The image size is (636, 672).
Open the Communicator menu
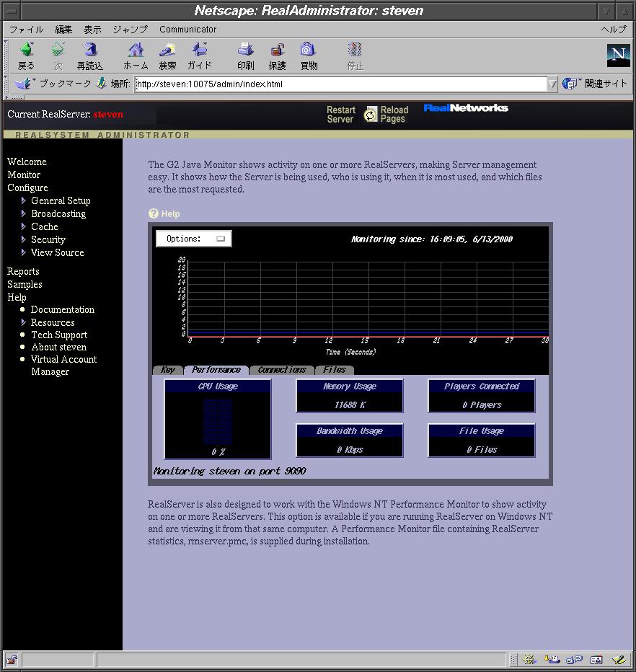(187, 29)
